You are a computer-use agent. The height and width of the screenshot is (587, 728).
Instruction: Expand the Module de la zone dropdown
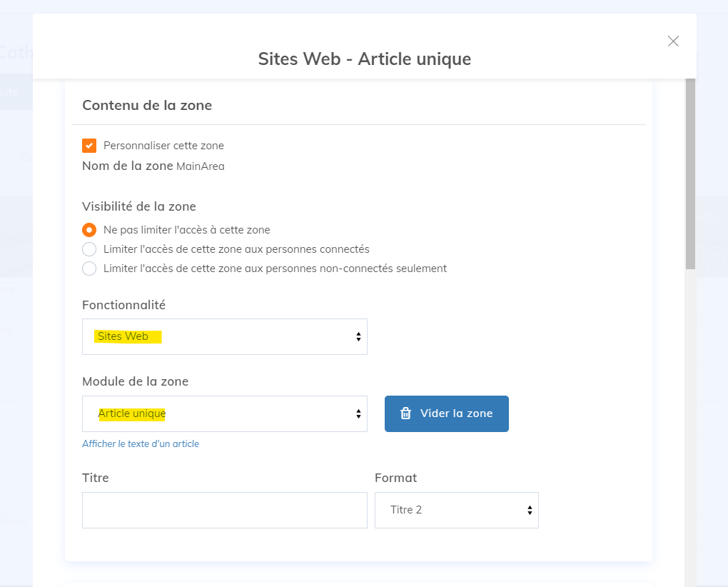[224, 413]
